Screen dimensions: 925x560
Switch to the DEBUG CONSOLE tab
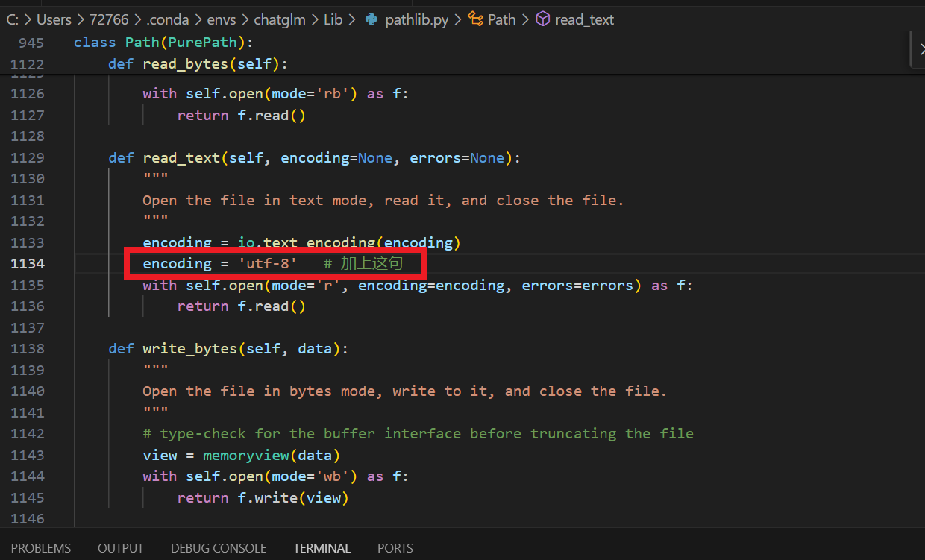tap(219, 548)
